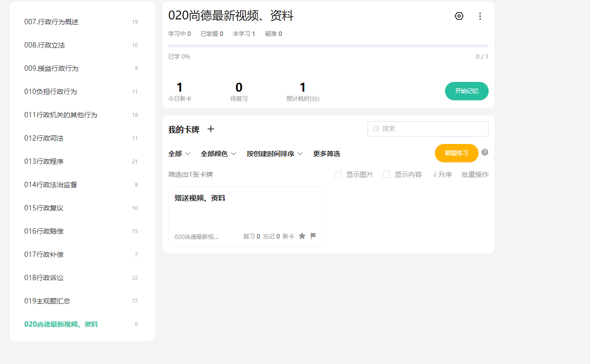
Task: Select deck 020尚德最新视频、资料 in sidebar
Action: point(82,324)
